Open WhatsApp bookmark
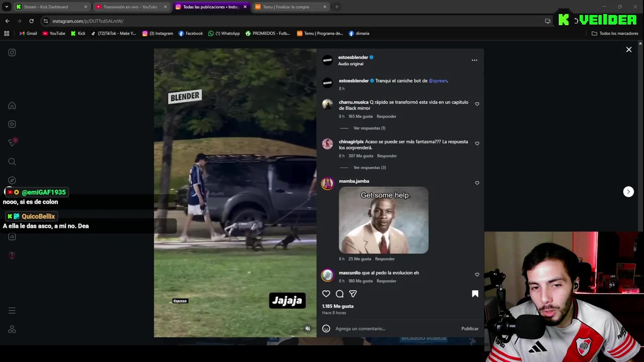The height and width of the screenshot is (362, 644). coord(224,33)
